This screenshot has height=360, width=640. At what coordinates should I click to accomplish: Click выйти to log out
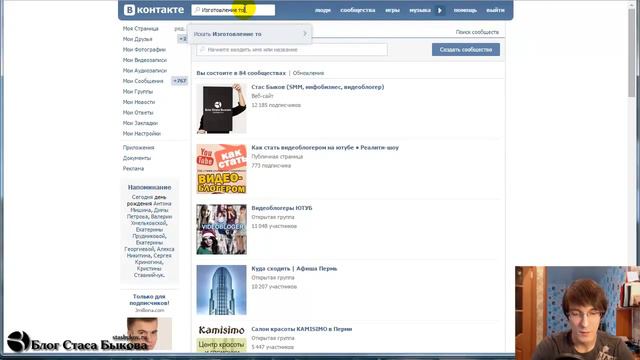pyautogui.click(x=495, y=10)
